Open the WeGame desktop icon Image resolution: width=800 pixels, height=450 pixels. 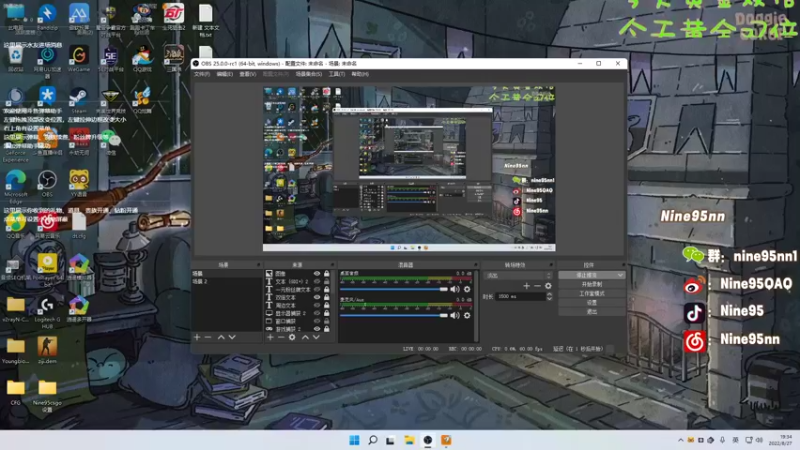pos(79,58)
